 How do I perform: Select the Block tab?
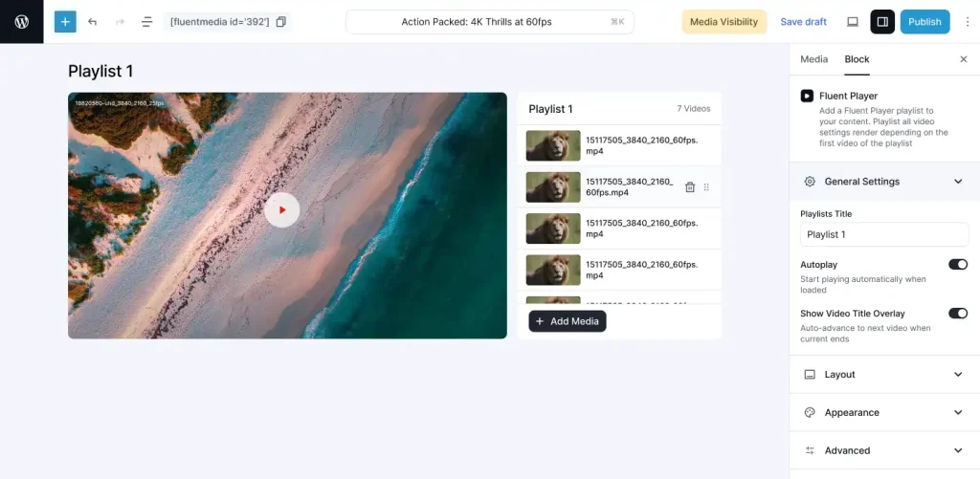click(x=857, y=59)
